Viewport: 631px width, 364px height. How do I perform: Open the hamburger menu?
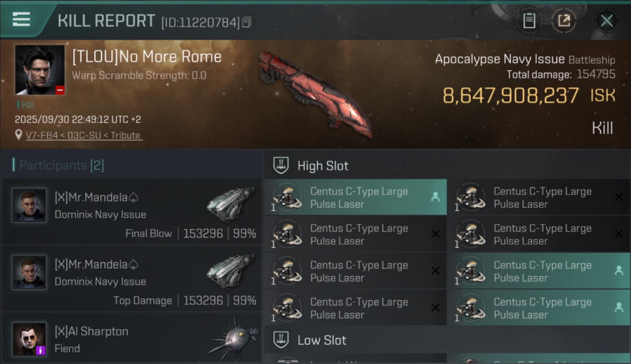click(21, 20)
